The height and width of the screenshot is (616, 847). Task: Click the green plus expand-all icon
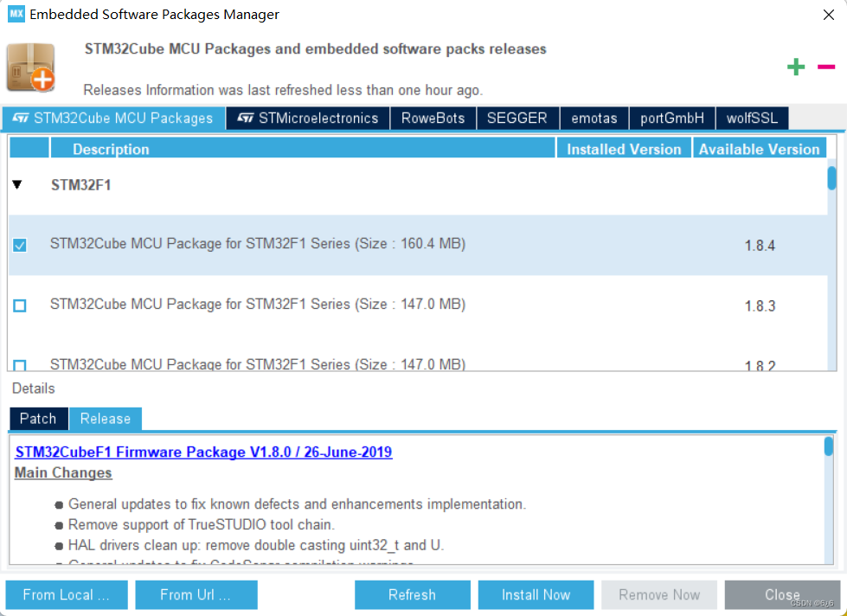point(796,67)
